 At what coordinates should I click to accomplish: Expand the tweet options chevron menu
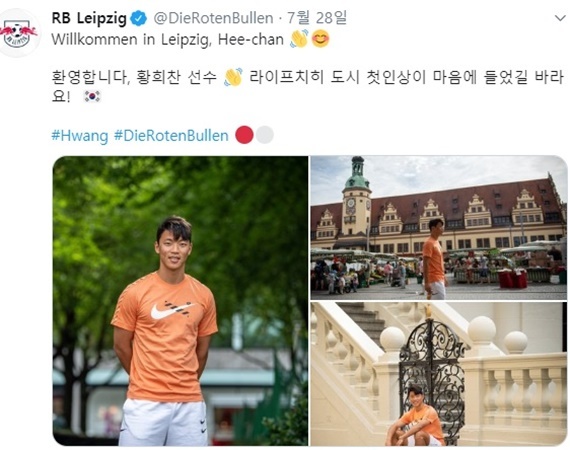point(560,18)
